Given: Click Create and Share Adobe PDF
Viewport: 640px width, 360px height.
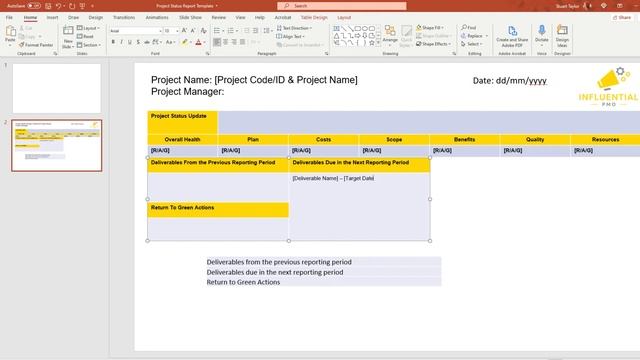Looking at the screenshot, I should [512, 36].
